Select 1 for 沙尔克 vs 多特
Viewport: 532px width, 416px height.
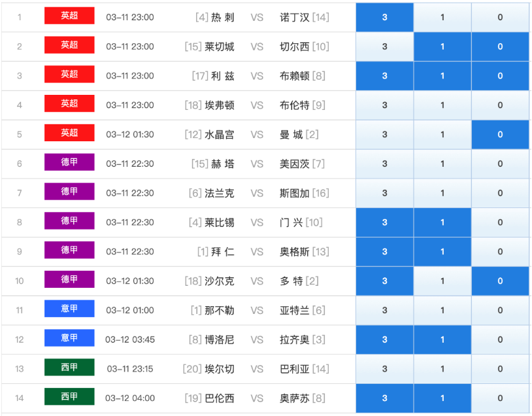pyautogui.click(x=442, y=281)
